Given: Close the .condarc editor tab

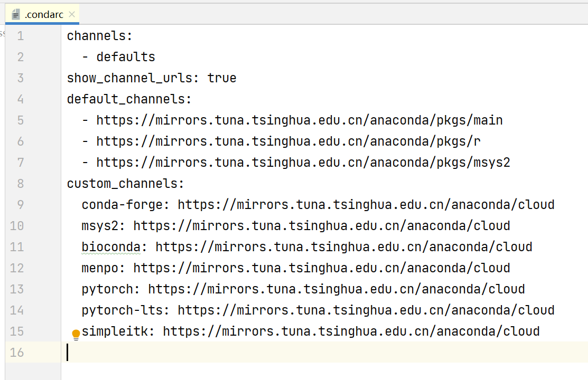Looking at the screenshot, I should [72, 14].
